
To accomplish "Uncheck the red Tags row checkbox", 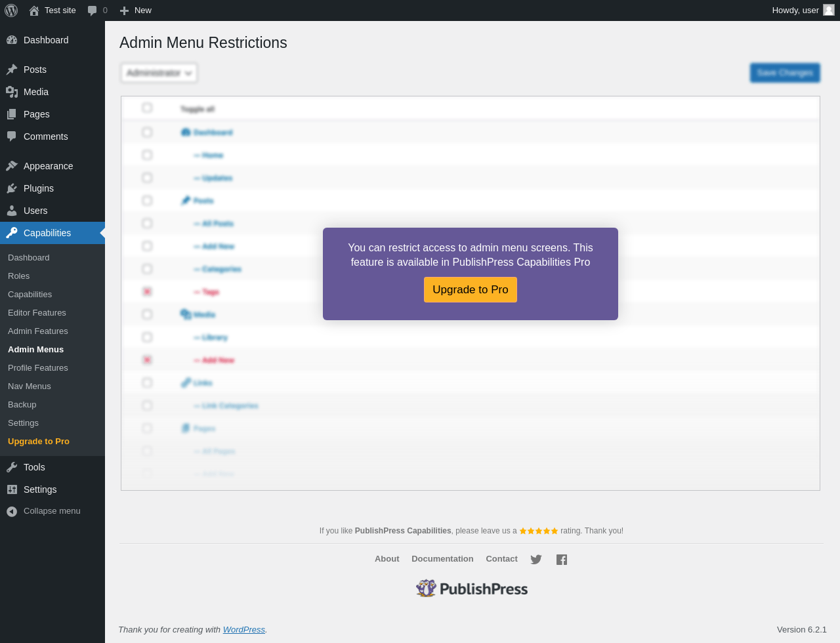I will (147, 291).
